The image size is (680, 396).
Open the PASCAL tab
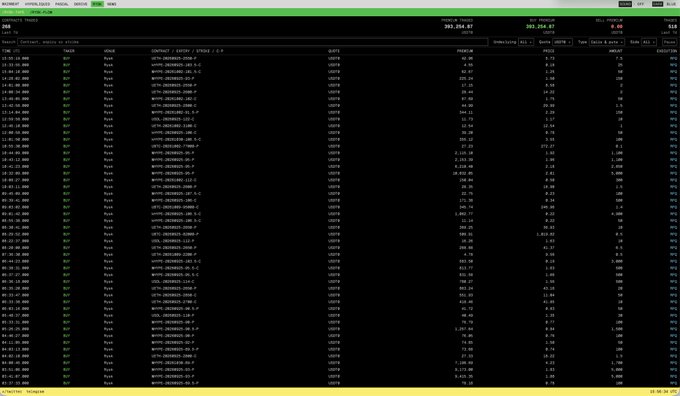coord(62,4)
